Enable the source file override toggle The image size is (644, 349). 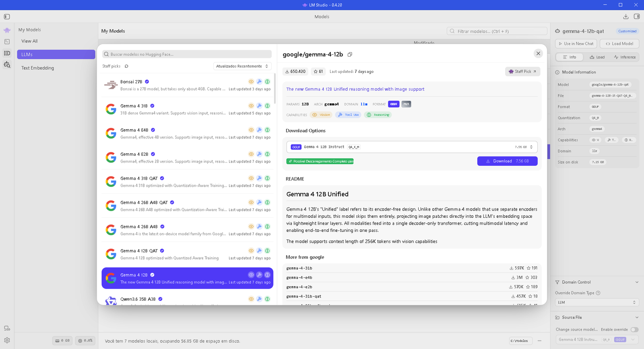(634, 330)
